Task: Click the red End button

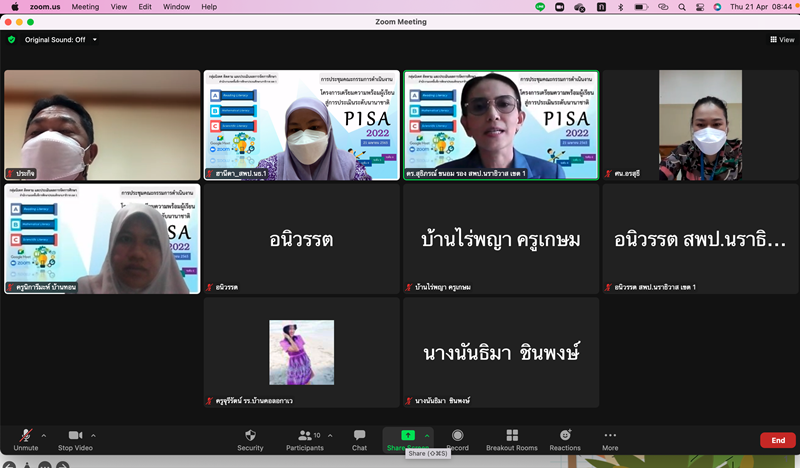Action: click(777, 440)
